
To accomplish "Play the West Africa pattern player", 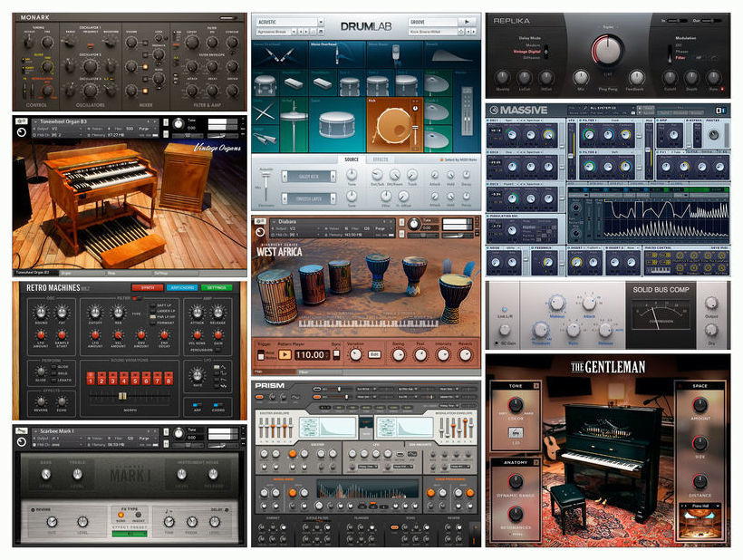I will click(285, 354).
